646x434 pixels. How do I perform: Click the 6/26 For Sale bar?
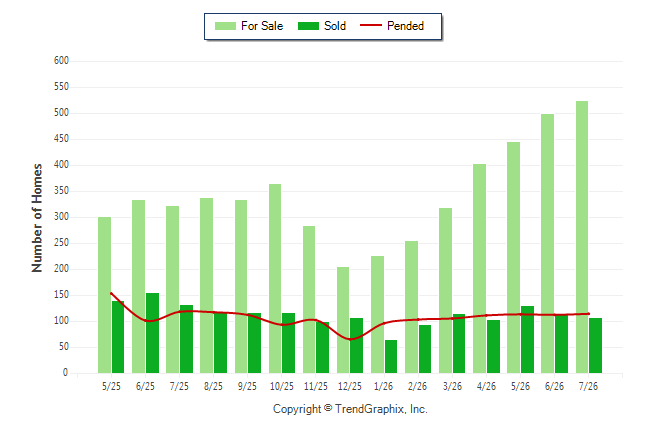point(548,244)
